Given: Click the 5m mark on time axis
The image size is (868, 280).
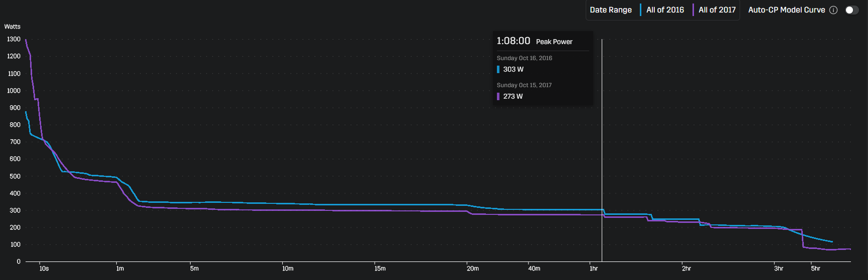Looking at the screenshot, I should coord(194,269).
